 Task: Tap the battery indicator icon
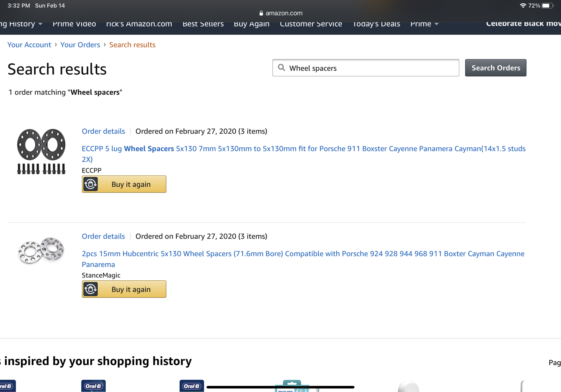pyautogui.click(x=547, y=6)
